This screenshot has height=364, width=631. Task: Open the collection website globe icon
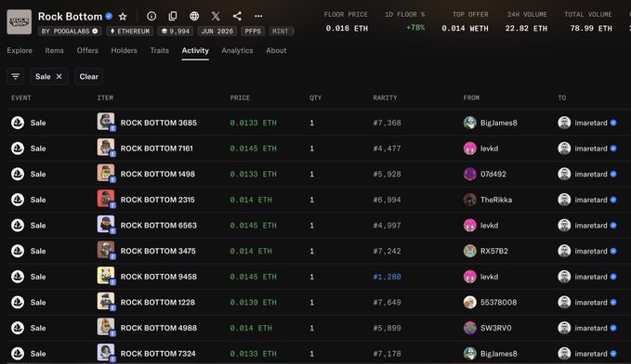(x=194, y=16)
